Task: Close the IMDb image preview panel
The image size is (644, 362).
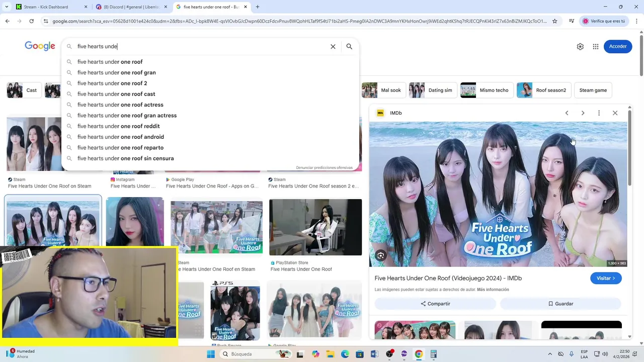Action: point(615,113)
